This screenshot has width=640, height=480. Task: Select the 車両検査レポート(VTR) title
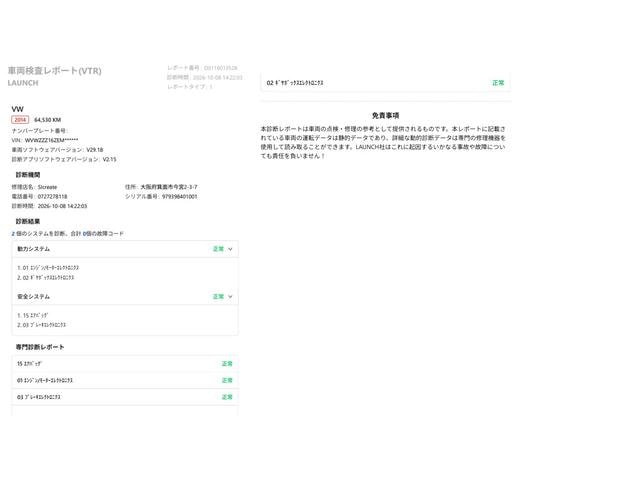tap(54, 71)
